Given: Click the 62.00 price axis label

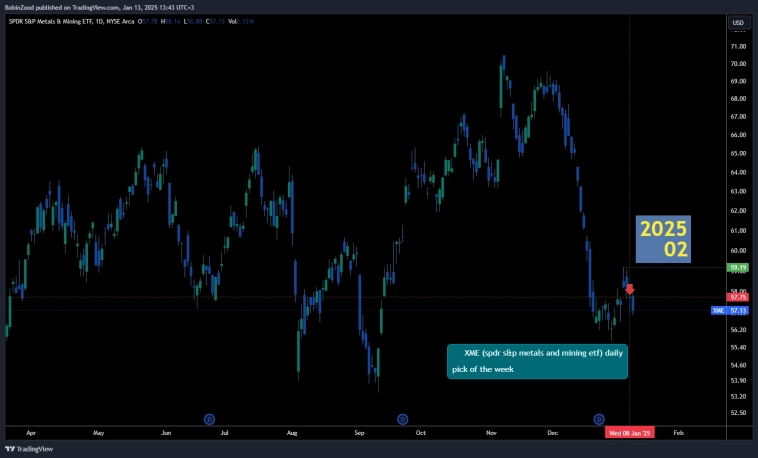Looking at the screenshot, I should click(x=738, y=211).
